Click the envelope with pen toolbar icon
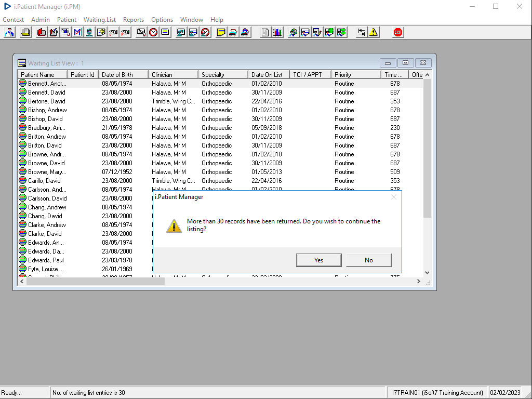 coord(141,32)
